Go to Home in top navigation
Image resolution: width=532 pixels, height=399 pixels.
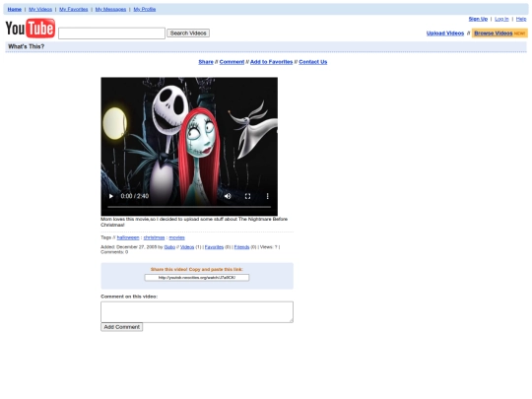click(15, 9)
